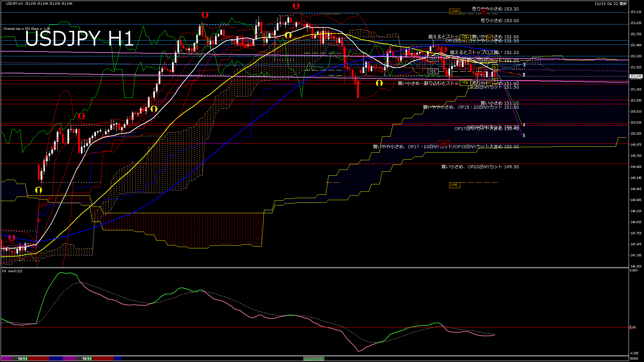Click the lowest yellow up-arrow signal

coord(39,190)
